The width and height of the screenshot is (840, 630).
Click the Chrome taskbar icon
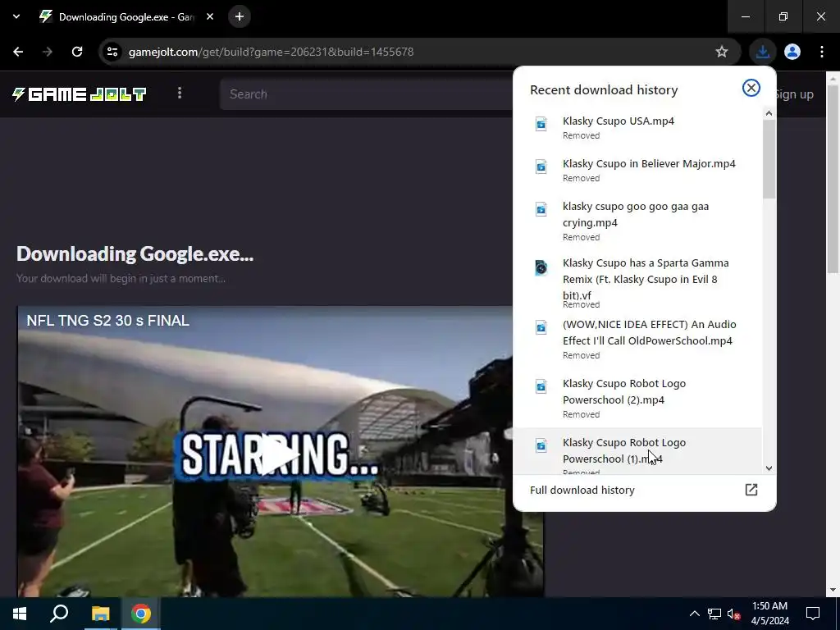pos(141,614)
